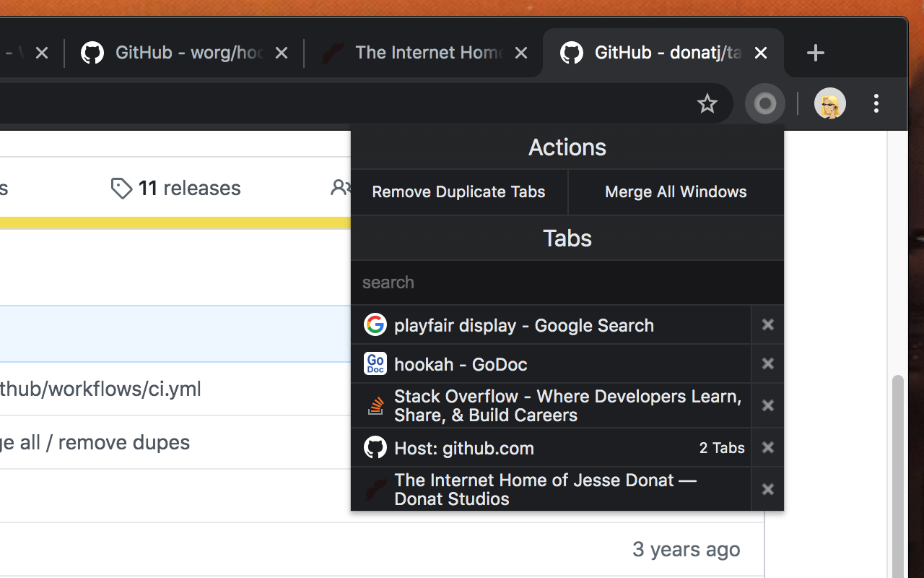Open a new tab with plus icon
This screenshot has width=924, height=578.
point(815,53)
